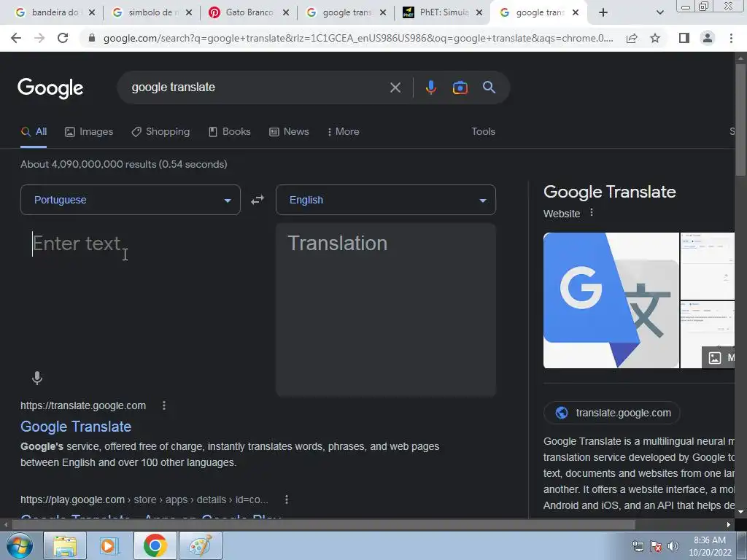Open the Chrome profile avatar icon

(x=708, y=38)
